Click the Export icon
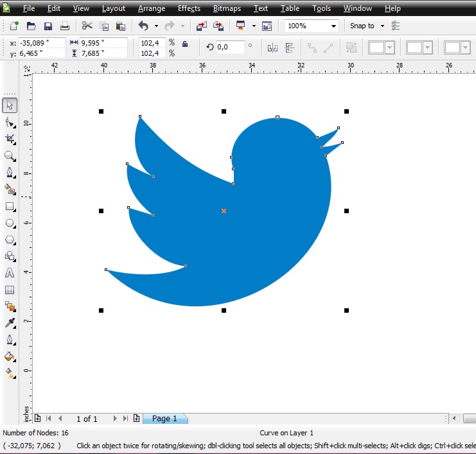 (x=218, y=26)
